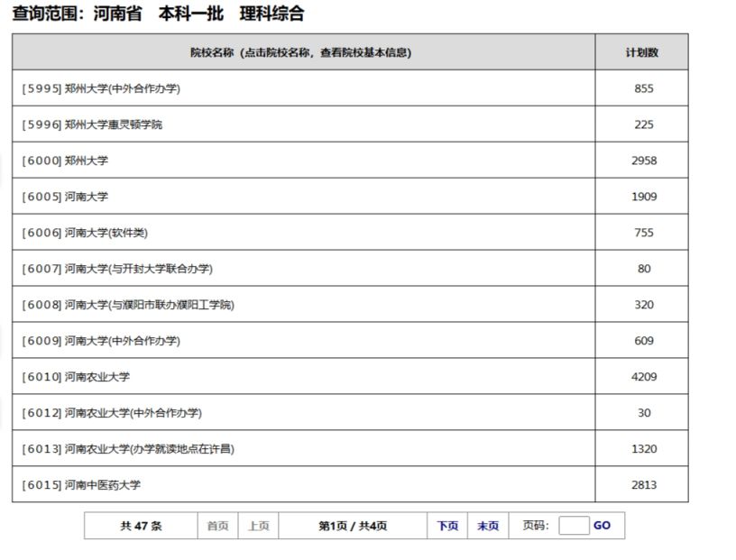Select plan count 855 cell
The image size is (736, 560).
point(643,88)
